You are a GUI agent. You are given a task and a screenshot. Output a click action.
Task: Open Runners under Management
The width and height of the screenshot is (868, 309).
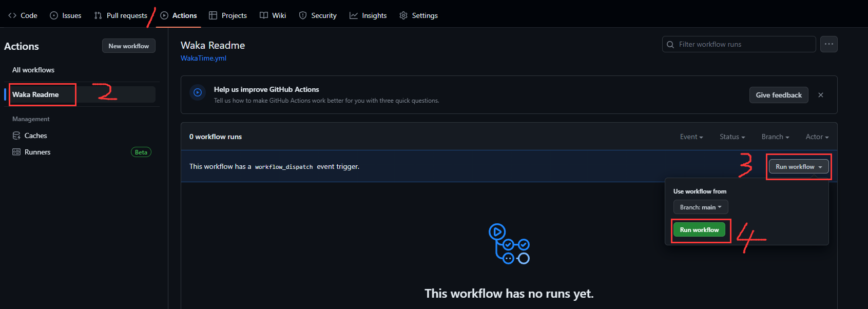[x=37, y=152]
